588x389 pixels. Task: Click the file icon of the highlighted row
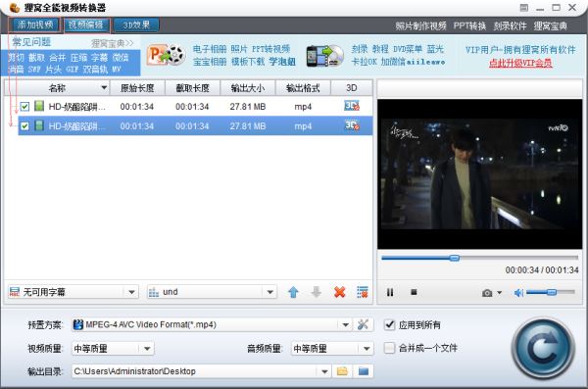click(x=39, y=125)
